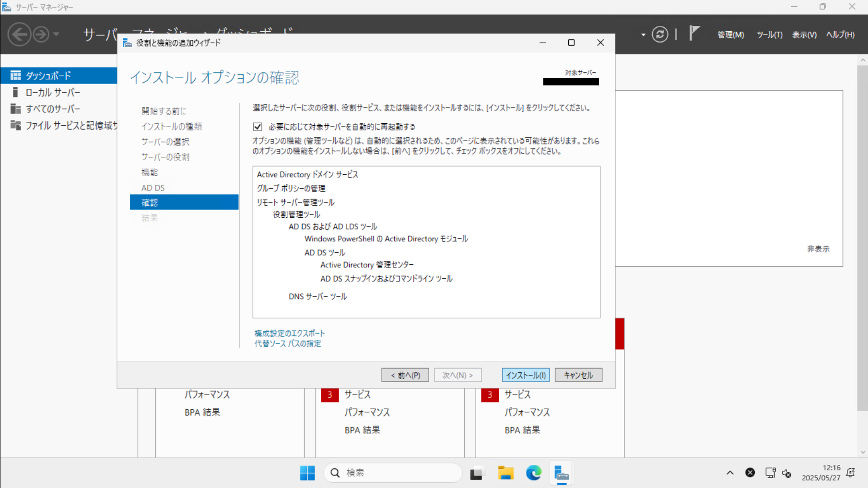Select グループ ポリシーの管理 in the list
This screenshot has height=488, width=868.
pos(291,188)
